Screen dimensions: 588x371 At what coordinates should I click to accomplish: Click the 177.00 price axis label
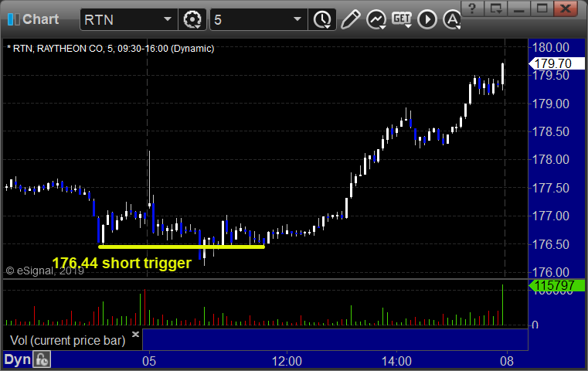click(x=551, y=216)
